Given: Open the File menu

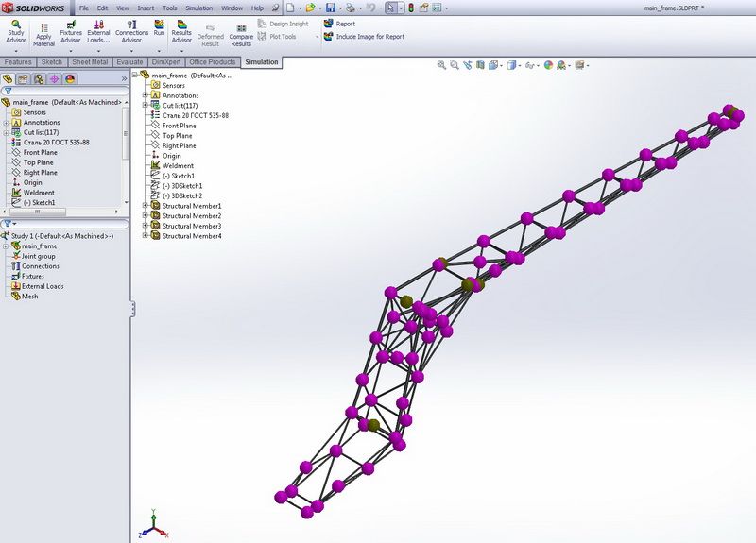Looking at the screenshot, I should point(84,8).
